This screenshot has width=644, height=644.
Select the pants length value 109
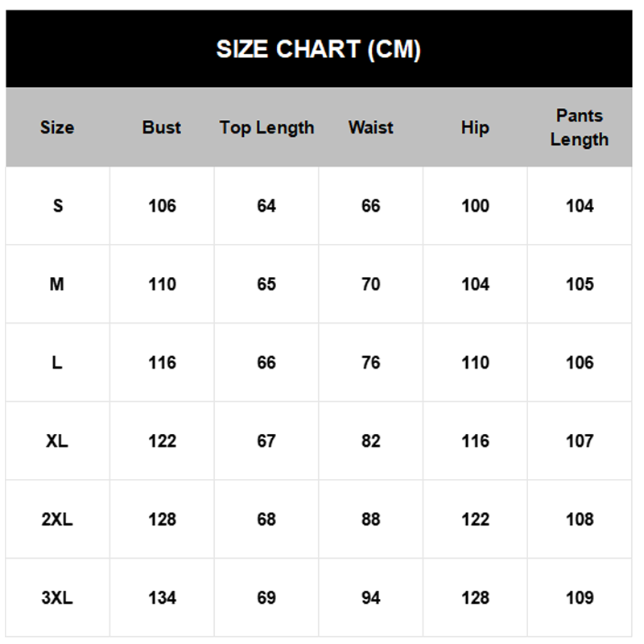pyautogui.click(x=580, y=598)
